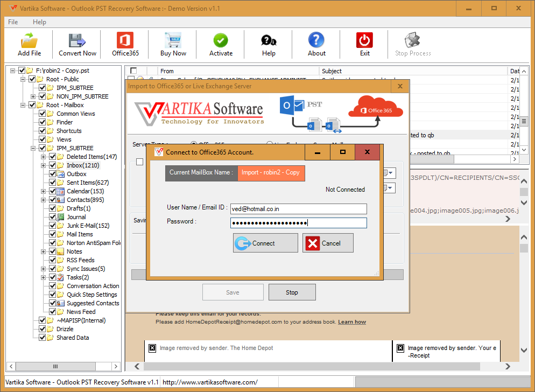535x392 pixels.
Task: Click the Sent Items(627) folder icon
Action: (x=60, y=183)
